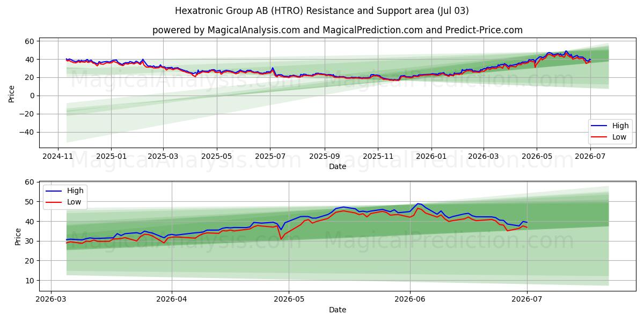Viewport: 644px width, 322px height.
Task: Click the -40 price tick on upper chart
Action: tap(28, 132)
